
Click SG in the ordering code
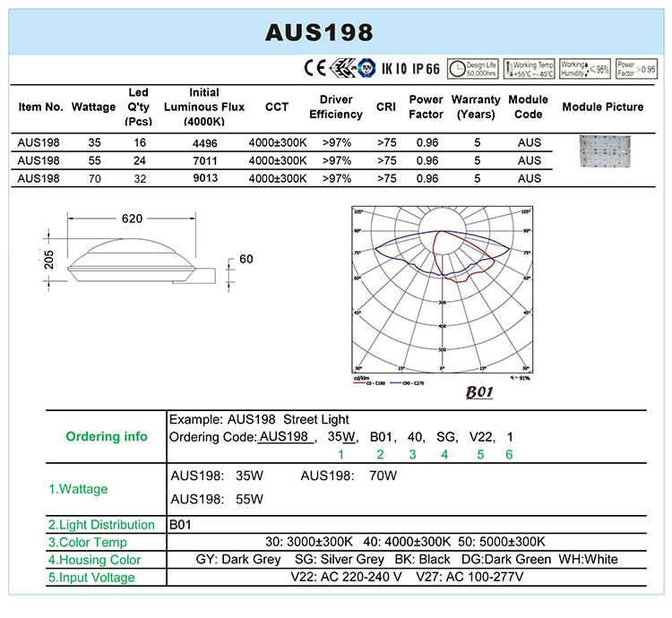445,437
